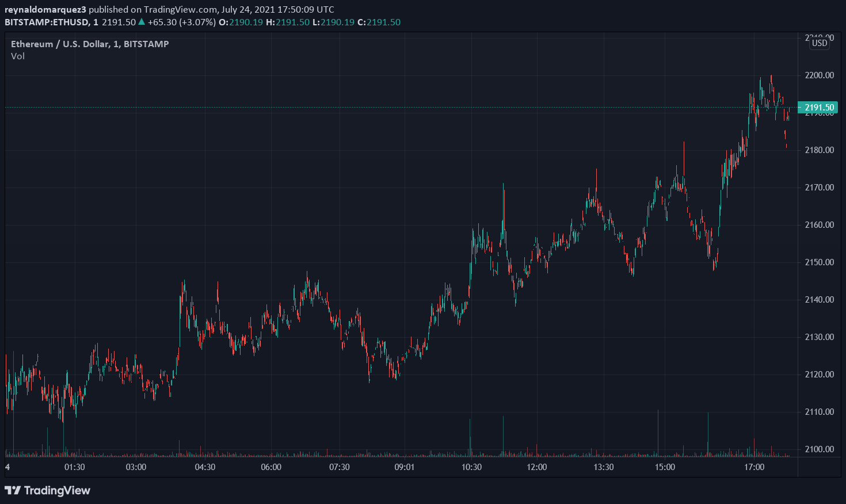Click the 07:30 time axis label
846x504 pixels.
pyautogui.click(x=340, y=467)
